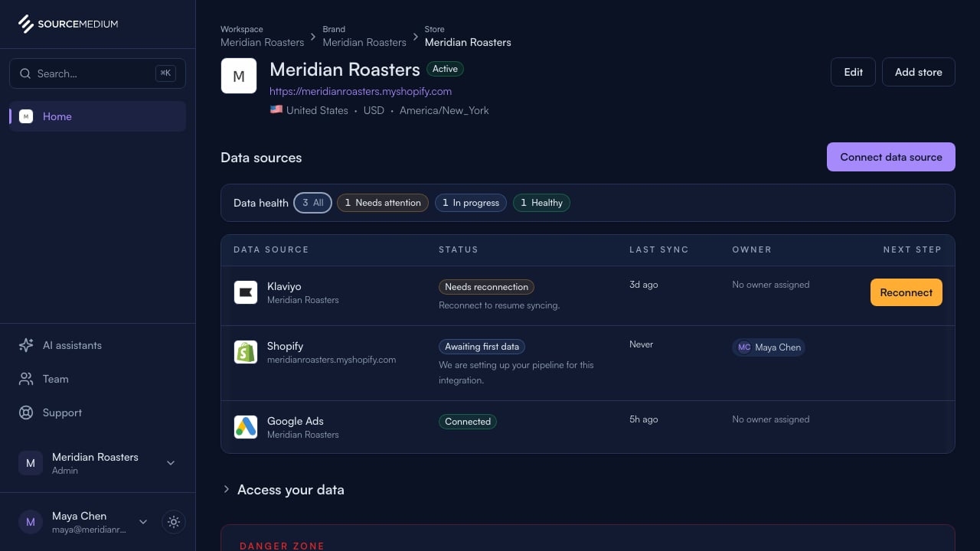This screenshot has height=551, width=980.
Task: Open the AI assistants sparkle icon
Action: coord(26,345)
